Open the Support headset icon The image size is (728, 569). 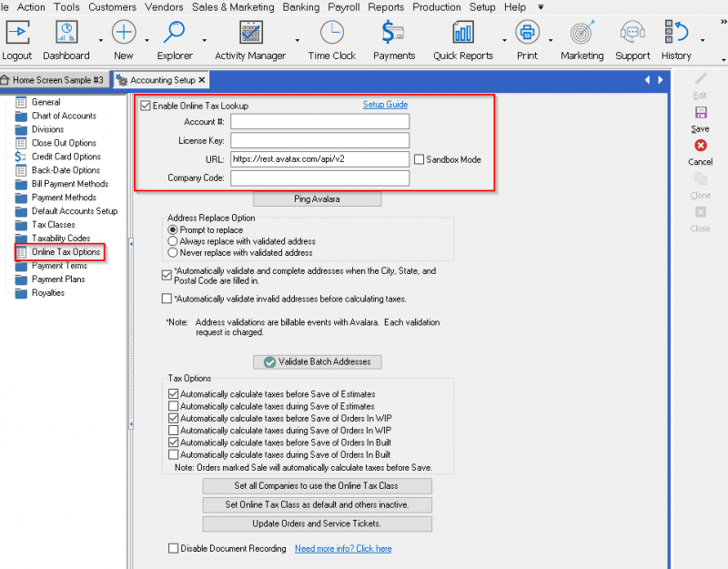pos(632,33)
